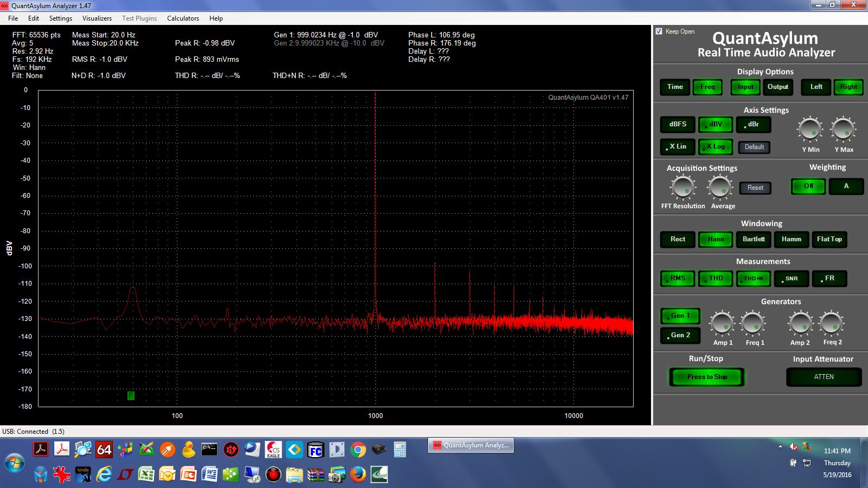The width and height of the screenshot is (868, 488).
Task: Click the Amp 1 generator knob
Action: pyautogui.click(x=722, y=324)
